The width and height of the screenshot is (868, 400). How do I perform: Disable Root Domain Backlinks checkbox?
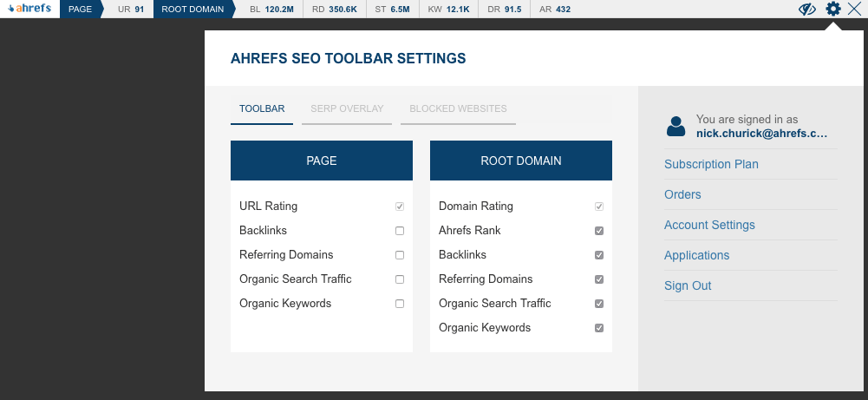[x=599, y=255]
